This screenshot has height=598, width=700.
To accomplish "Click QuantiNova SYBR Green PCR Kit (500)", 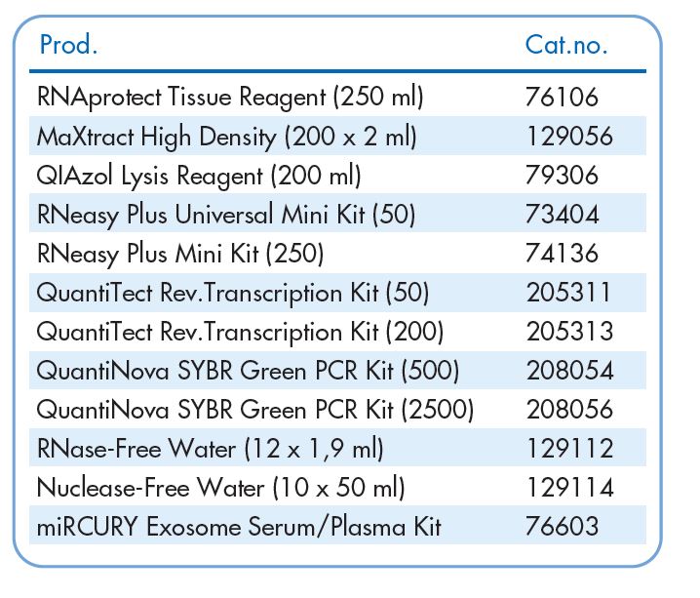I will coord(248,370).
